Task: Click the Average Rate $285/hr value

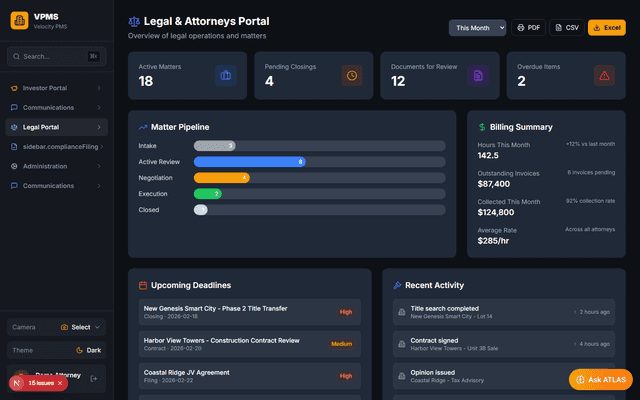Action: click(x=493, y=241)
